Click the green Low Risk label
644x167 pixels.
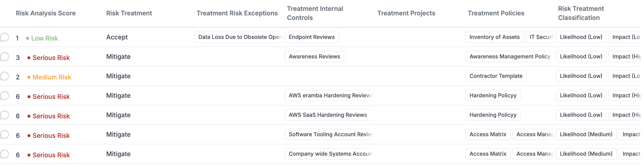point(45,38)
